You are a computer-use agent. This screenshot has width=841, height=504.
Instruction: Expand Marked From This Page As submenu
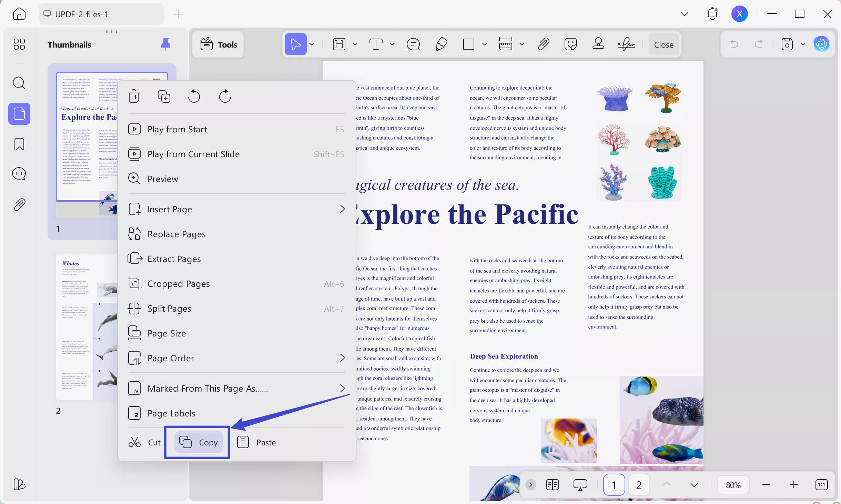click(236, 388)
